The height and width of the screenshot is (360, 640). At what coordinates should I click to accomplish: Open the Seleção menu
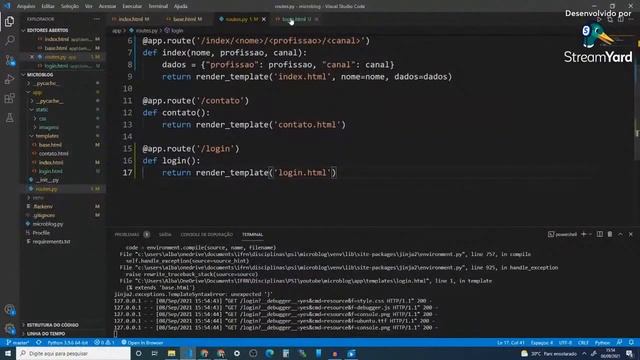tap(70, 6)
